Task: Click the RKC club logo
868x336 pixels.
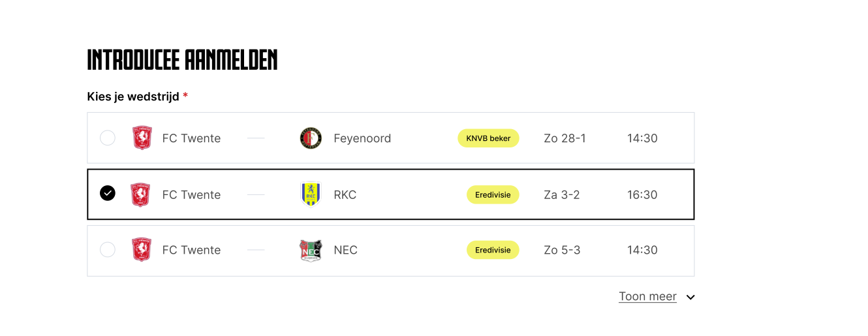Action: click(311, 194)
